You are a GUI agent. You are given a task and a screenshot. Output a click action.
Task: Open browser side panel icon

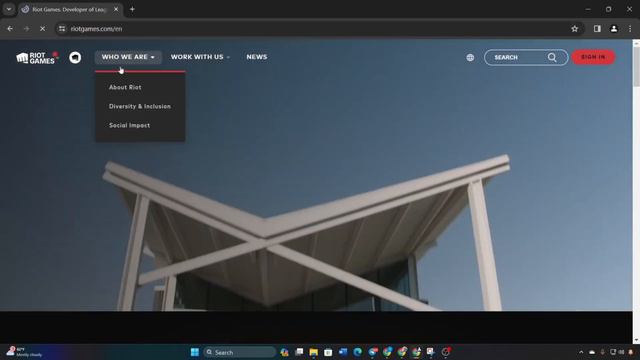pos(597,29)
